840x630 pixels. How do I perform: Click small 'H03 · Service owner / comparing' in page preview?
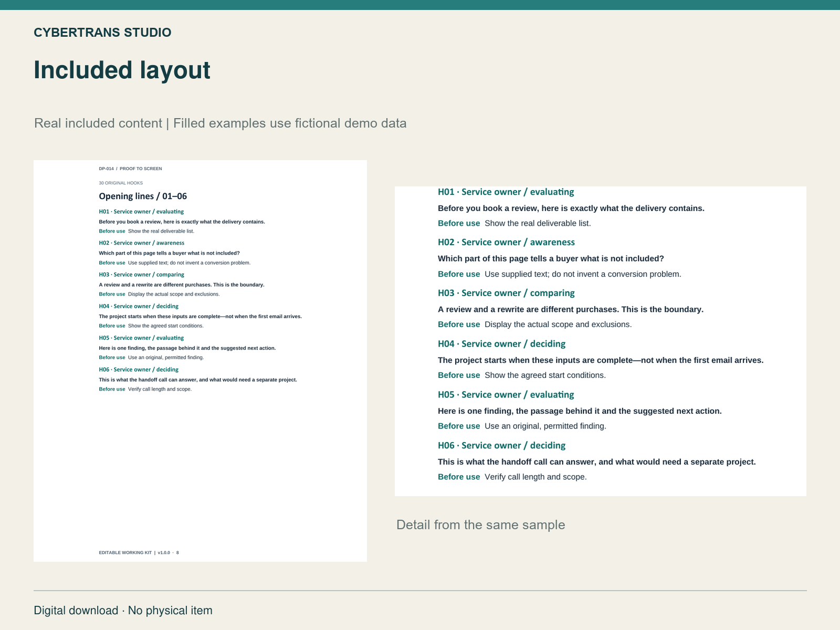(x=142, y=275)
